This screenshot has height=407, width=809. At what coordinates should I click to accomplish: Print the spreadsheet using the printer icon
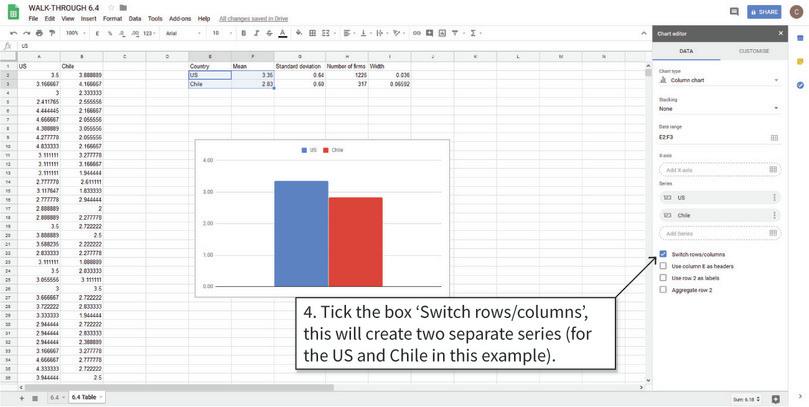[x=39, y=33]
